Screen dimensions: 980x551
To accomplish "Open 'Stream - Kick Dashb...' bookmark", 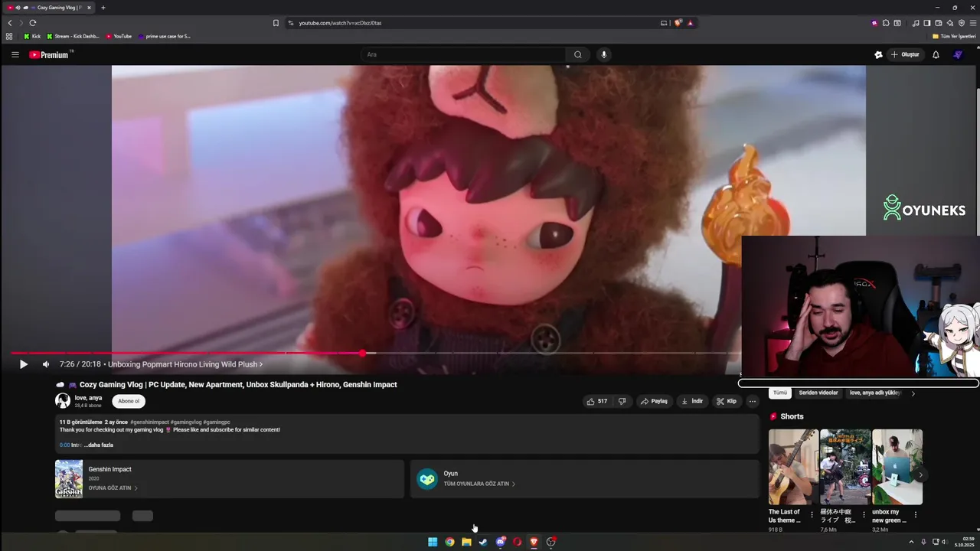I will (x=73, y=36).
